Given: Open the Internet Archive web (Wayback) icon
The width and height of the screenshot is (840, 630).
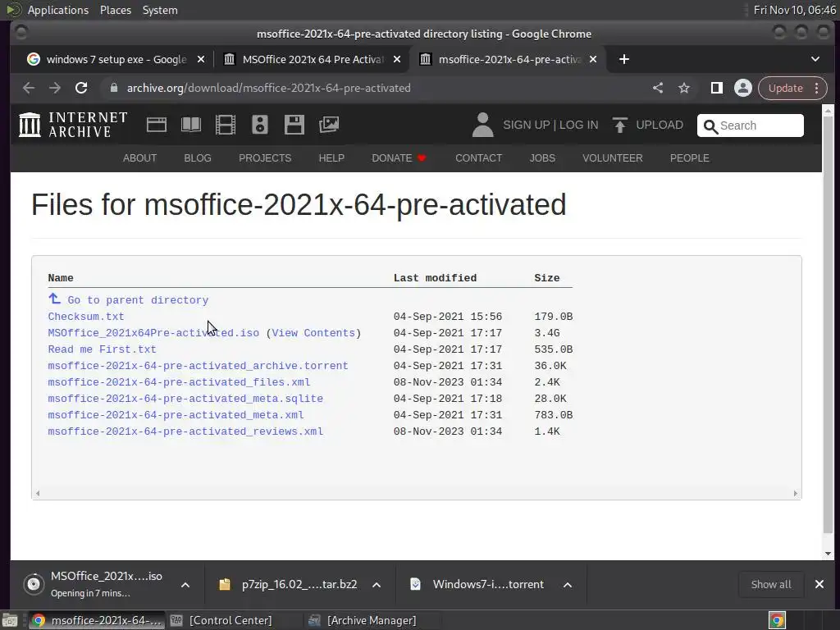Looking at the screenshot, I should [x=157, y=125].
